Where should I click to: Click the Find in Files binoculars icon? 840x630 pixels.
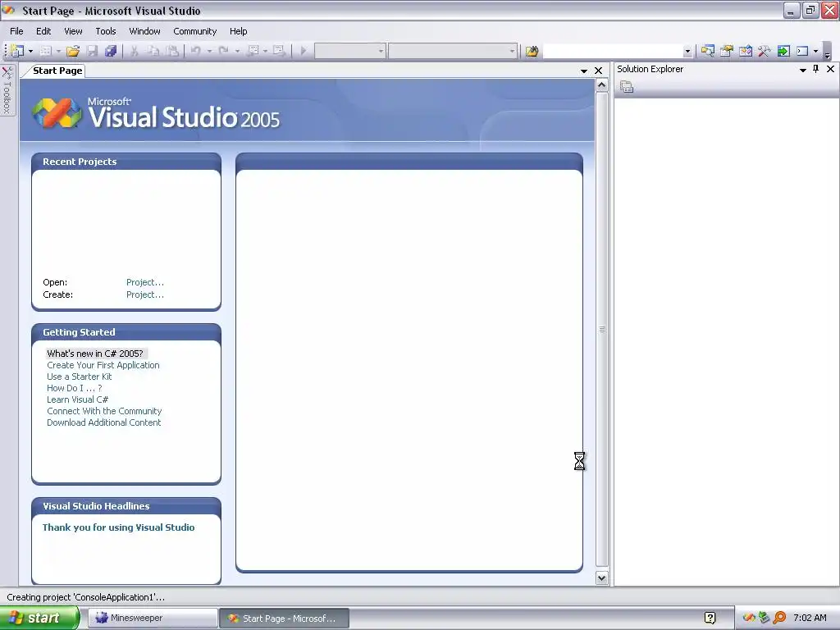(x=532, y=51)
